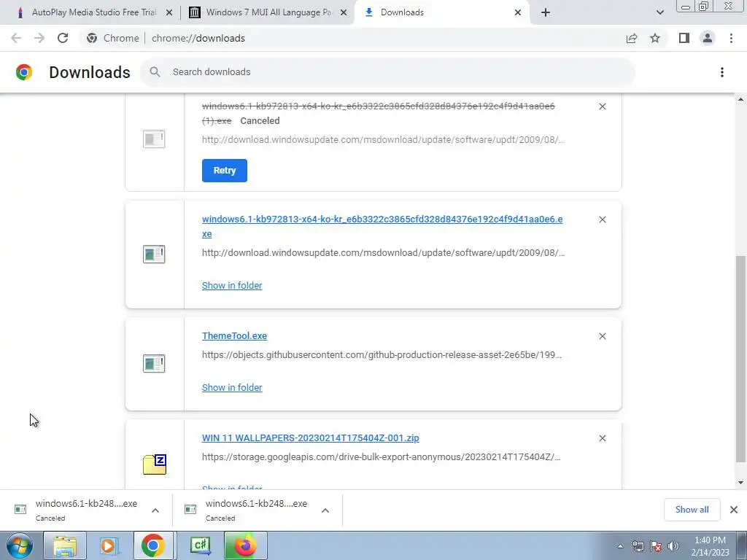
Task: Retry the canceled kb972813 download
Action: point(225,171)
